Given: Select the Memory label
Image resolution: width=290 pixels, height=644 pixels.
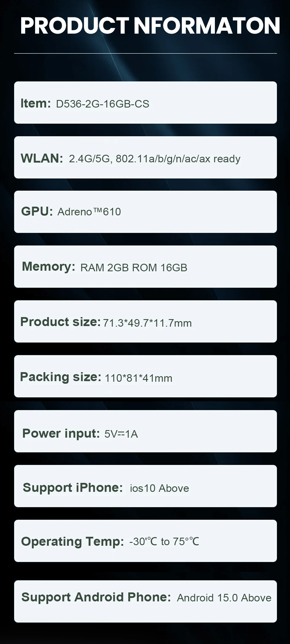Looking at the screenshot, I should [49, 266].
